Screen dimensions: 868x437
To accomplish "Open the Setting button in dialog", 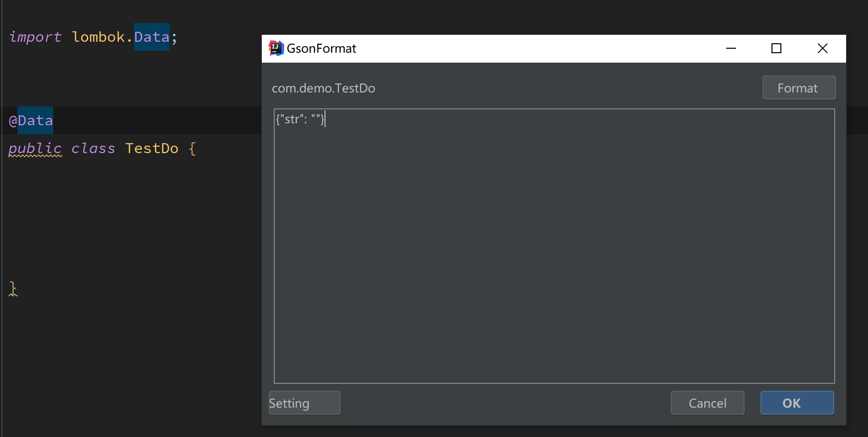I will click(x=304, y=403).
